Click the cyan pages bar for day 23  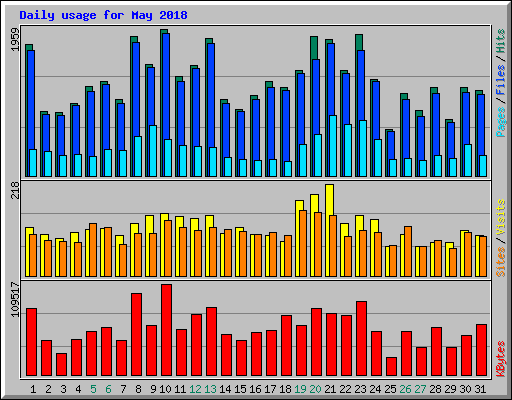click(363, 148)
